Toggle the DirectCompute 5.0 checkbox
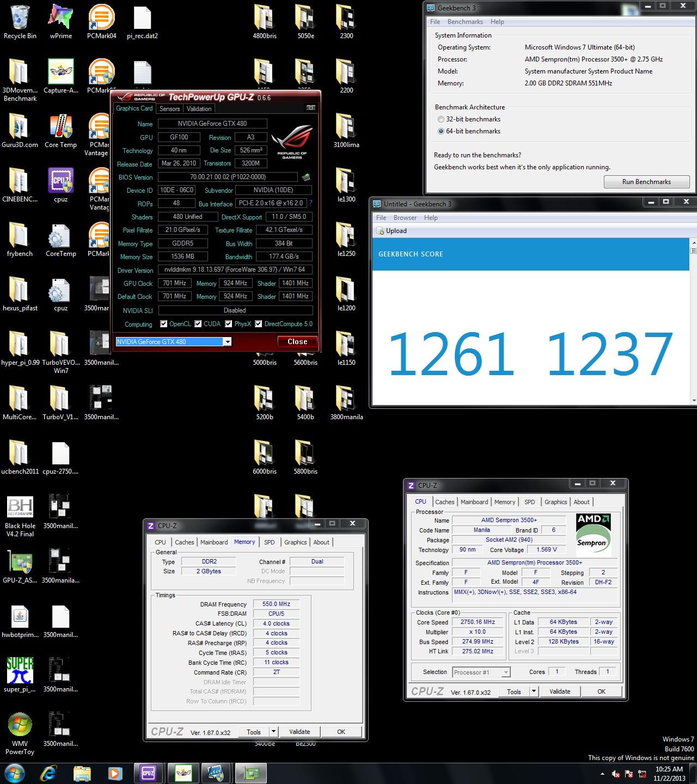Viewport: 697px width, 784px height. click(259, 324)
